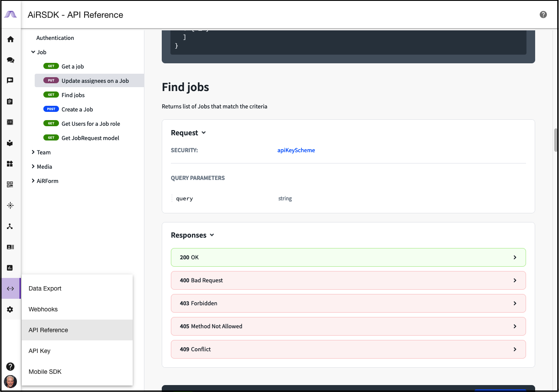This screenshot has width=559, height=392.
Task: Click the AiRSDK - API Reference title
Action: (x=75, y=15)
